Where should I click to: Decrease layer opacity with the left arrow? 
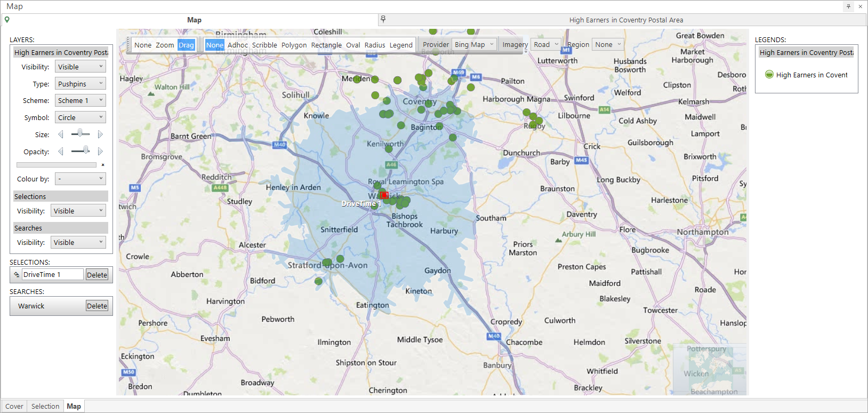(61, 152)
